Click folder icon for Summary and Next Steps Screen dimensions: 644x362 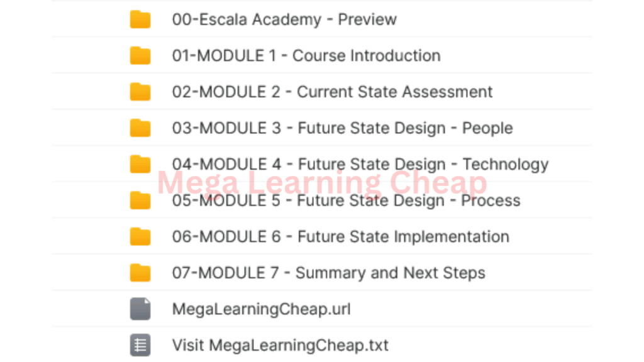pos(140,273)
